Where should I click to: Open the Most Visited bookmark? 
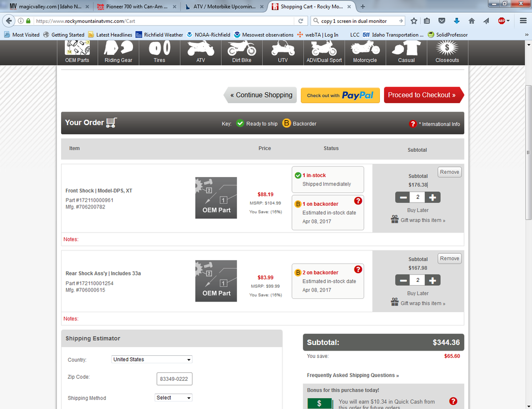click(22, 35)
